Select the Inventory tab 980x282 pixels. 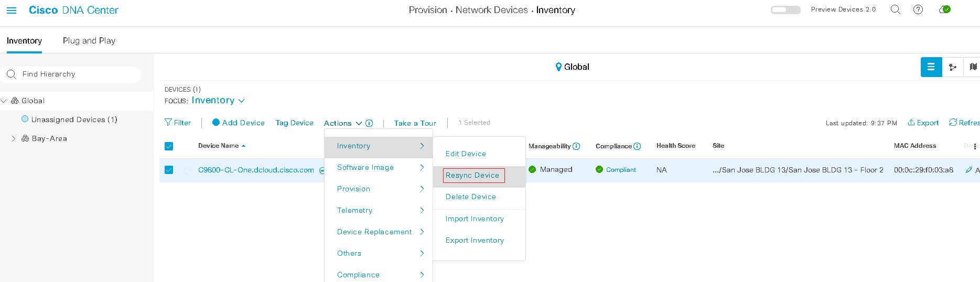[24, 40]
